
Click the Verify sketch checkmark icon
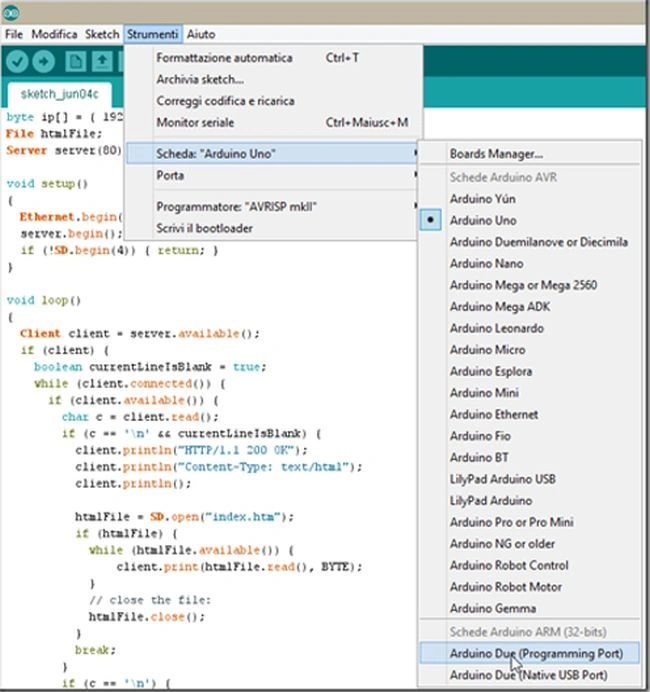click(18, 61)
